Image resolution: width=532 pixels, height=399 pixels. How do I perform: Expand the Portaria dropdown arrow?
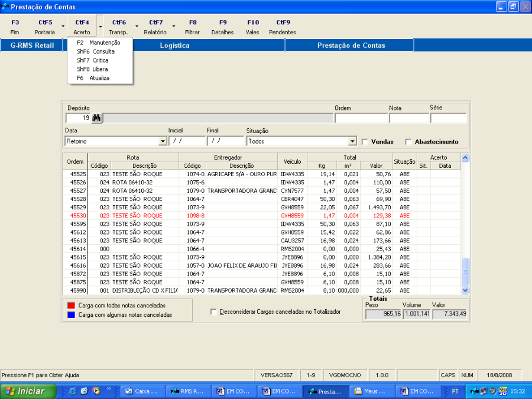click(63, 27)
